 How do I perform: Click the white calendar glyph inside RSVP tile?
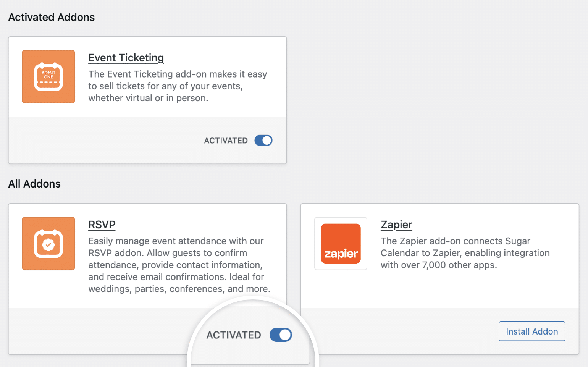tap(48, 244)
